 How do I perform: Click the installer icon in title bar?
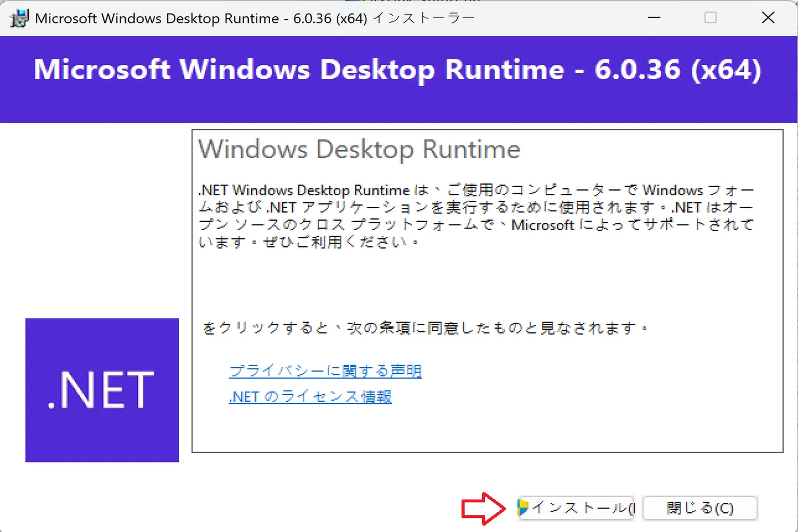coord(19,18)
